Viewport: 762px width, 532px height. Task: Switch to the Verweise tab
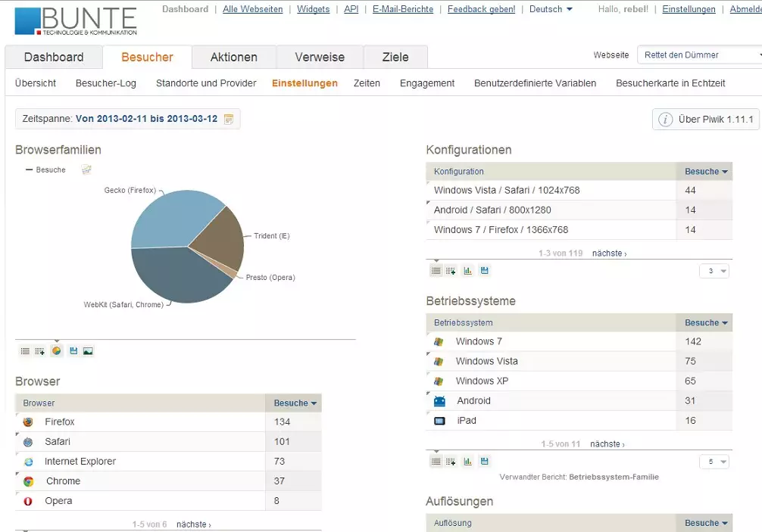[x=320, y=58]
